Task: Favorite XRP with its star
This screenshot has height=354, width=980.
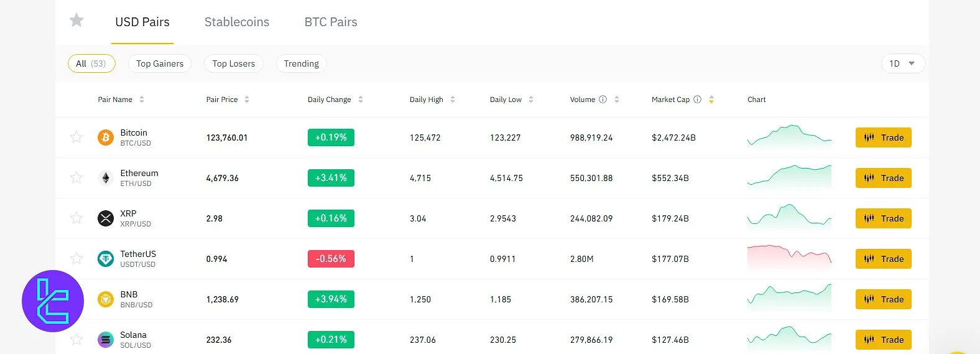Action: pyautogui.click(x=76, y=218)
